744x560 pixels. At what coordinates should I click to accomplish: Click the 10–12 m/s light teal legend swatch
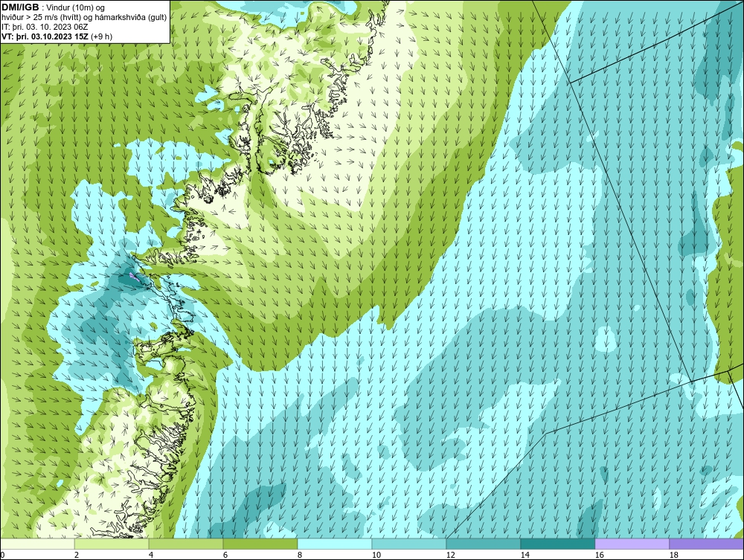[409, 544]
